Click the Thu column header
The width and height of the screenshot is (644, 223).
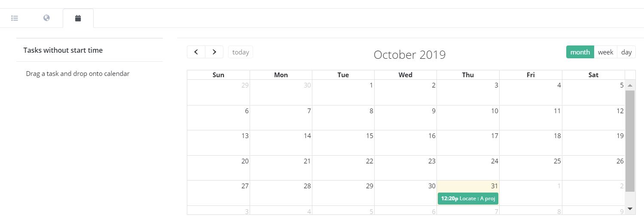coord(468,75)
